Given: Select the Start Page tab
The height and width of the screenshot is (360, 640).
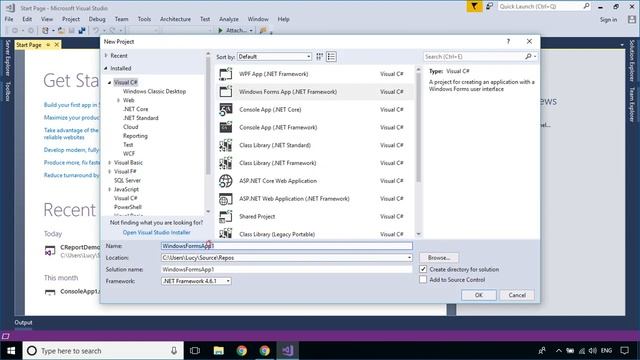Looking at the screenshot, I should click(x=29, y=44).
